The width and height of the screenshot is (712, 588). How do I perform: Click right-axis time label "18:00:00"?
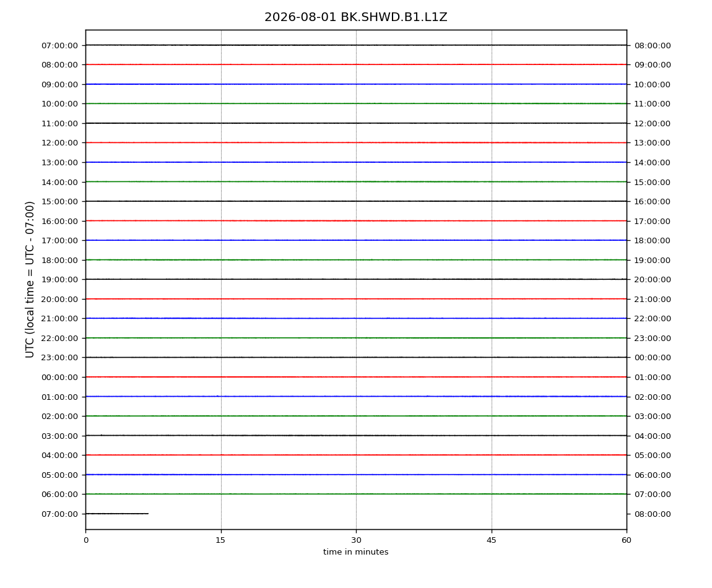coord(653,241)
